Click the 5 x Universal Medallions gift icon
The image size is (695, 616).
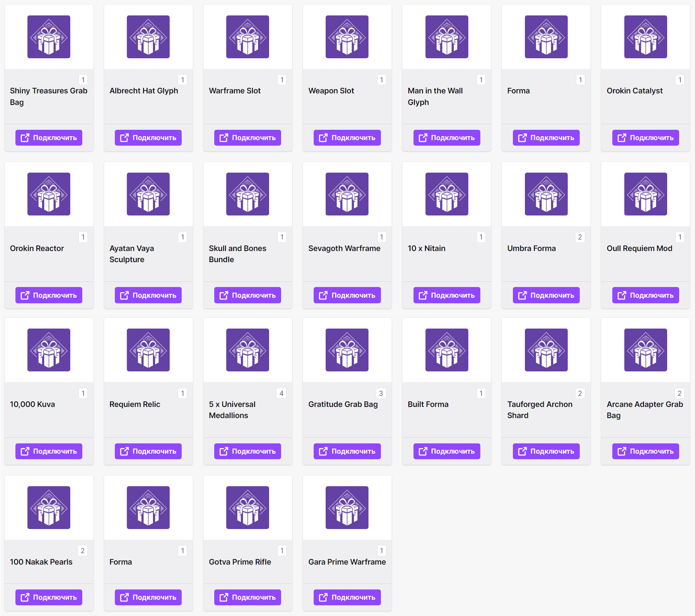[x=248, y=350]
